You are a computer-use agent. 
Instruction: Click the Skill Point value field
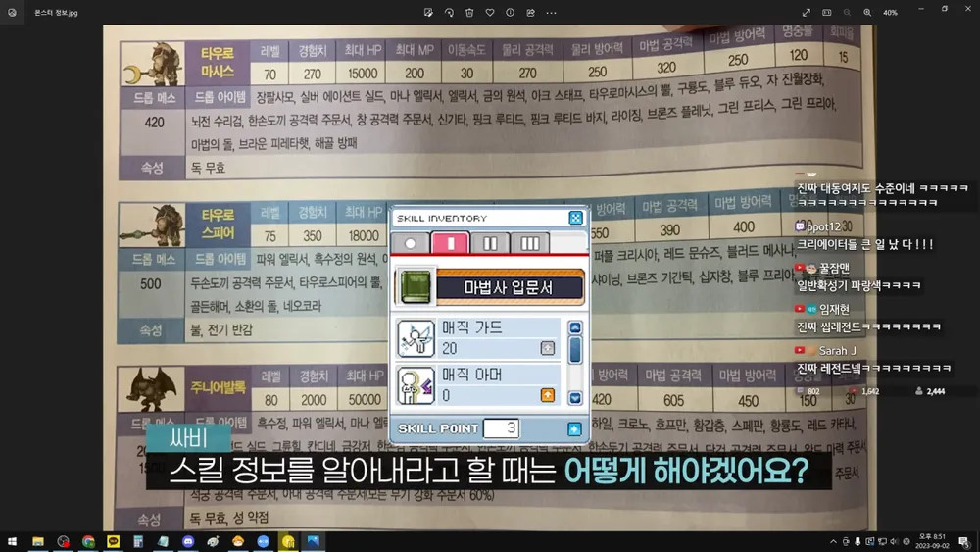(501, 428)
